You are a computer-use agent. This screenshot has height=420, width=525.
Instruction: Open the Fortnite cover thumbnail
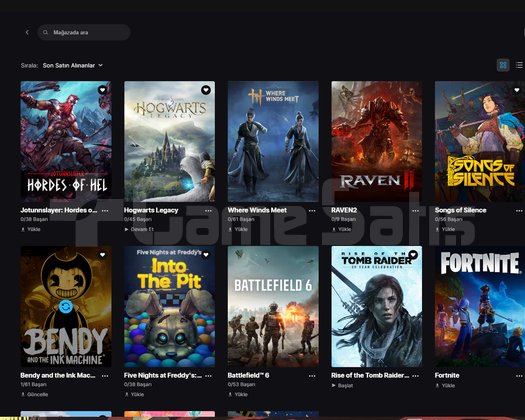pos(479,307)
